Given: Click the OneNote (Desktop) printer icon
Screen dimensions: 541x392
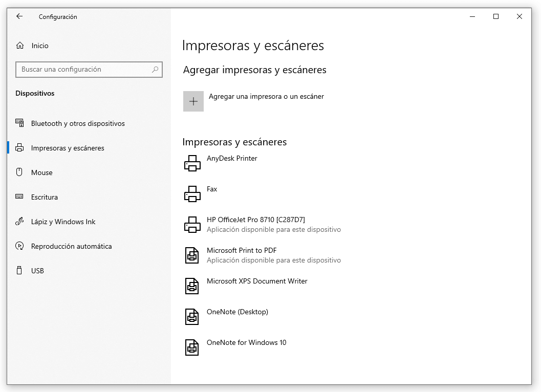Looking at the screenshot, I should (192, 317).
